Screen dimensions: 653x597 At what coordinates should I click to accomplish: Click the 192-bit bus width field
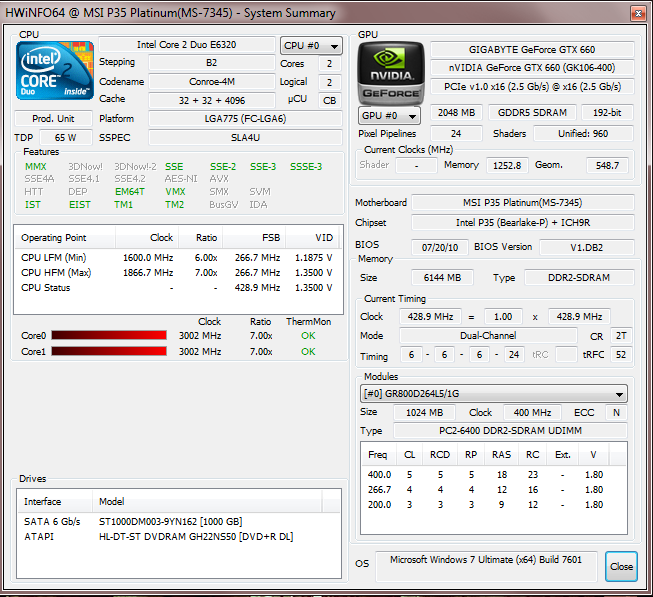[x=607, y=112]
